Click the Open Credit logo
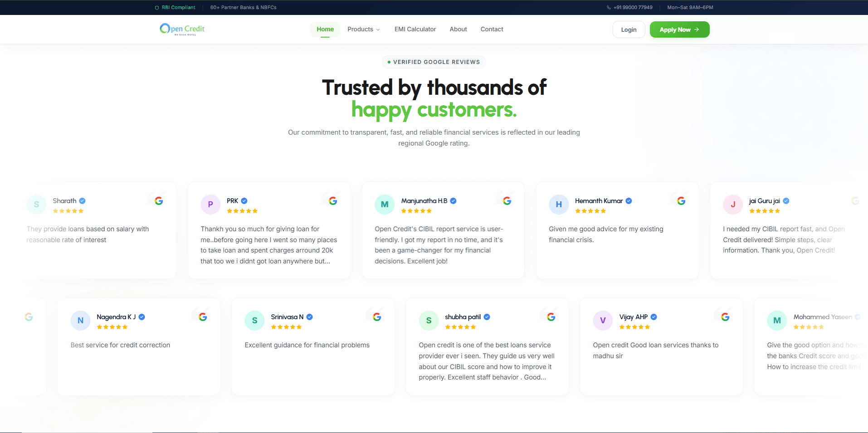Image resolution: width=868 pixels, height=433 pixels. [x=182, y=29]
